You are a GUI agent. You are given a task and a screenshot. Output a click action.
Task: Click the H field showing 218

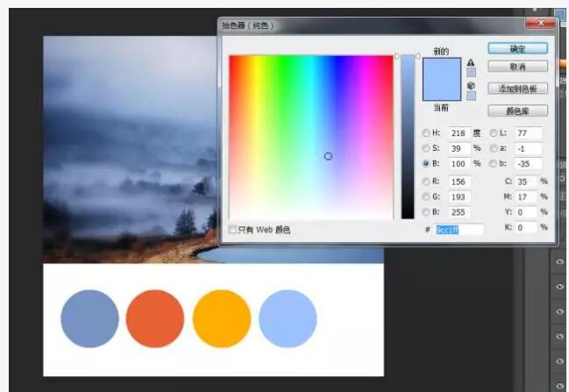[x=459, y=133]
